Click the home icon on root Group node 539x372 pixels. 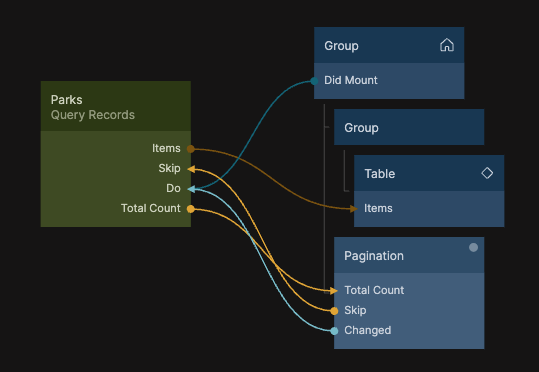(x=447, y=45)
